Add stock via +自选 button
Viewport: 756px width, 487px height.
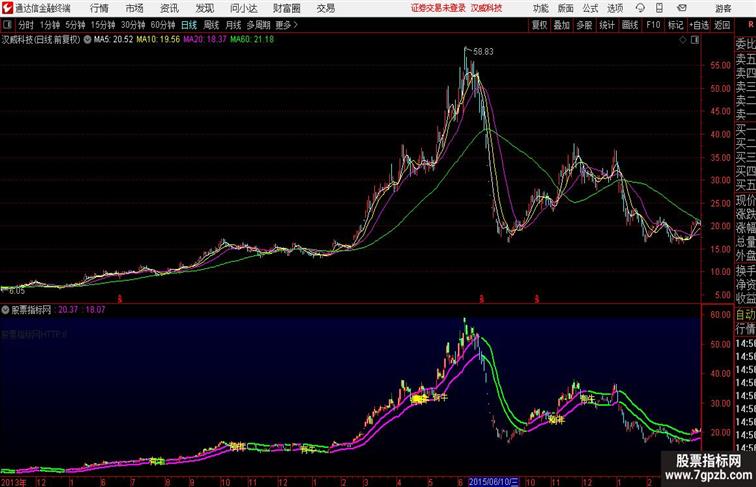click(699, 25)
